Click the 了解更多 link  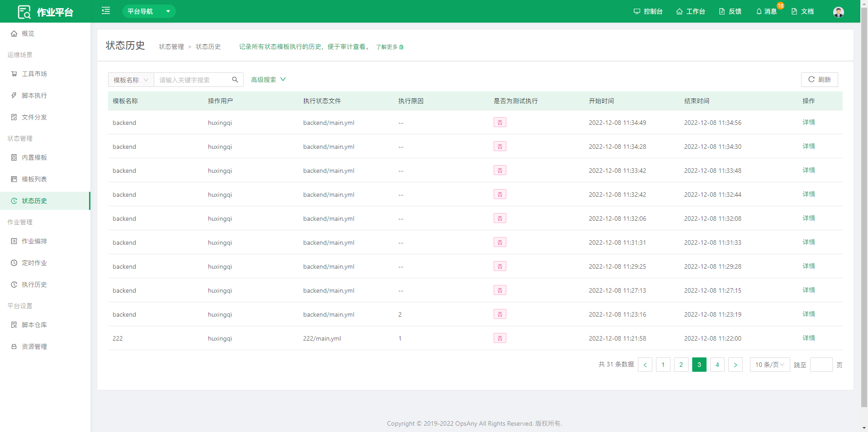[x=390, y=47]
